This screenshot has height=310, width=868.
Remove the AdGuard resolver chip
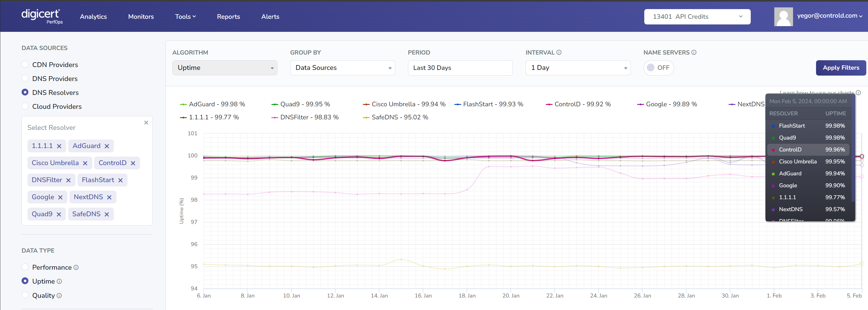(x=107, y=146)
